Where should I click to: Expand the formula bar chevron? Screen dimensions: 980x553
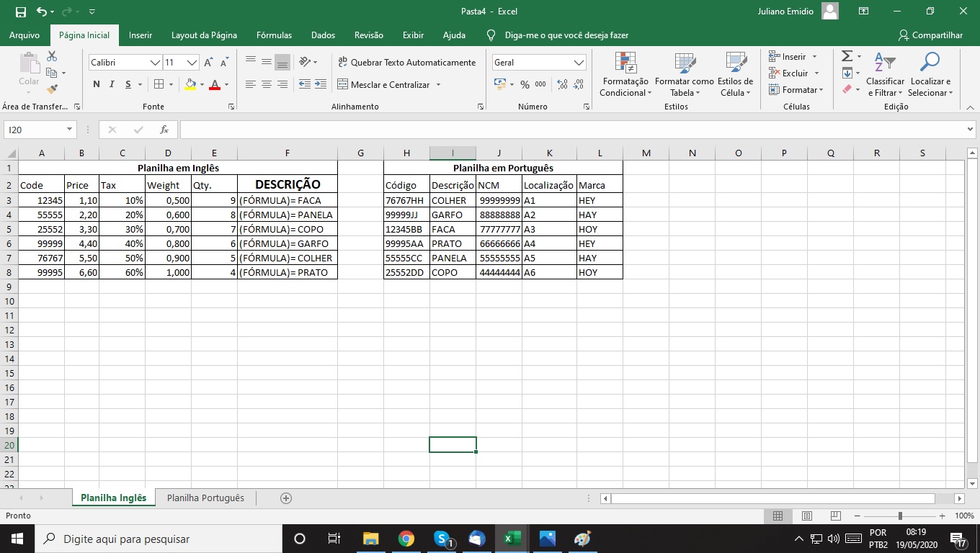(x=970, y=130)
